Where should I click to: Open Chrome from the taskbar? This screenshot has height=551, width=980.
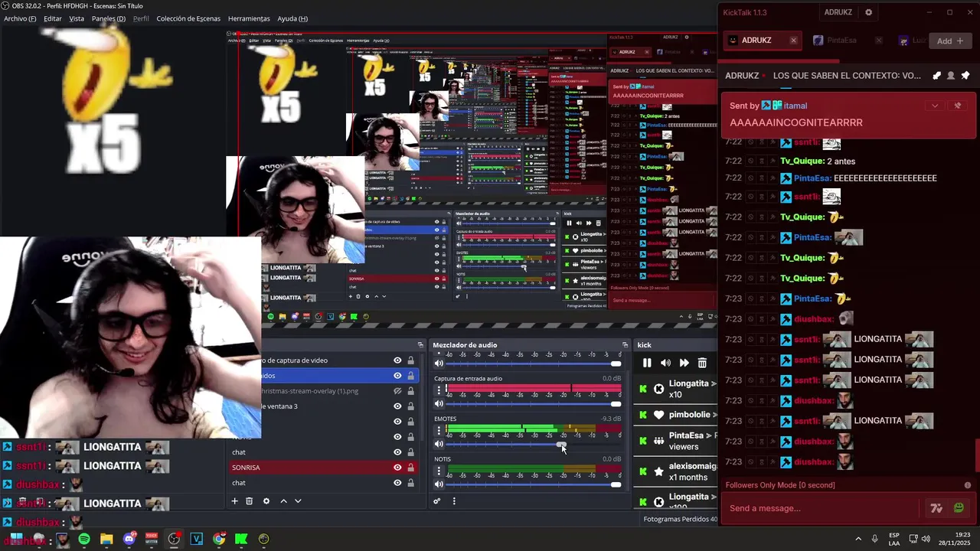[219, 539]
